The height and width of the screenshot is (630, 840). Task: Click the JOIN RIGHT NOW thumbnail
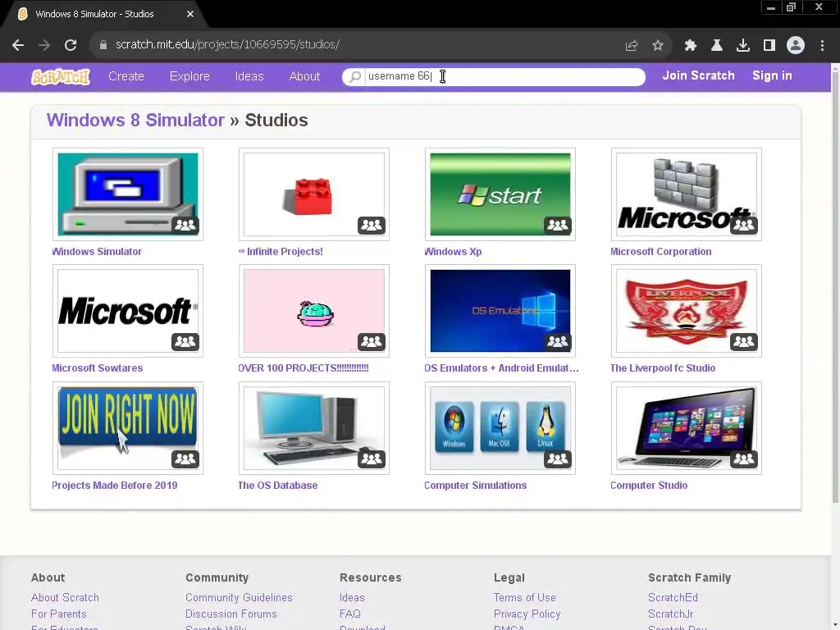pos(127,428)
